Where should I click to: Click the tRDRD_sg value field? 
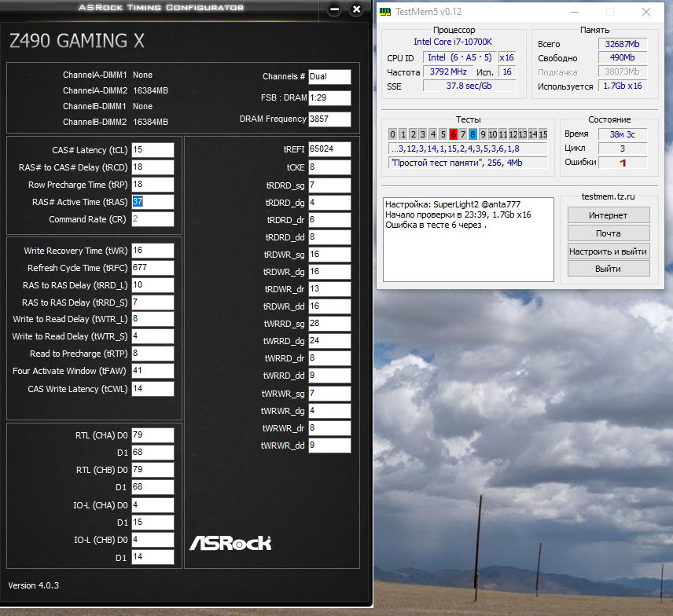tap(329, 185)
